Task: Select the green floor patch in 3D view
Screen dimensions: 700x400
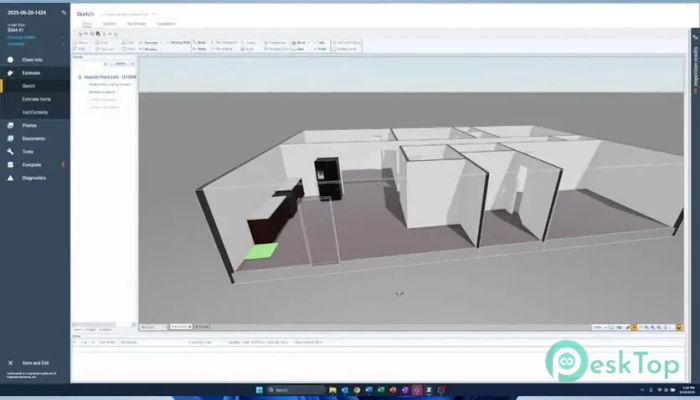Action: point(262,251)
